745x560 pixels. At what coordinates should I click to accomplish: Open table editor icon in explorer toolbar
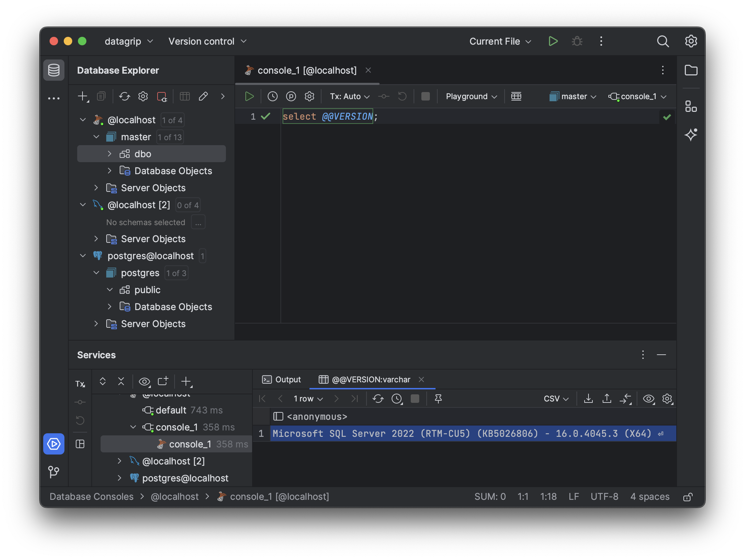[x=185, y=96]
